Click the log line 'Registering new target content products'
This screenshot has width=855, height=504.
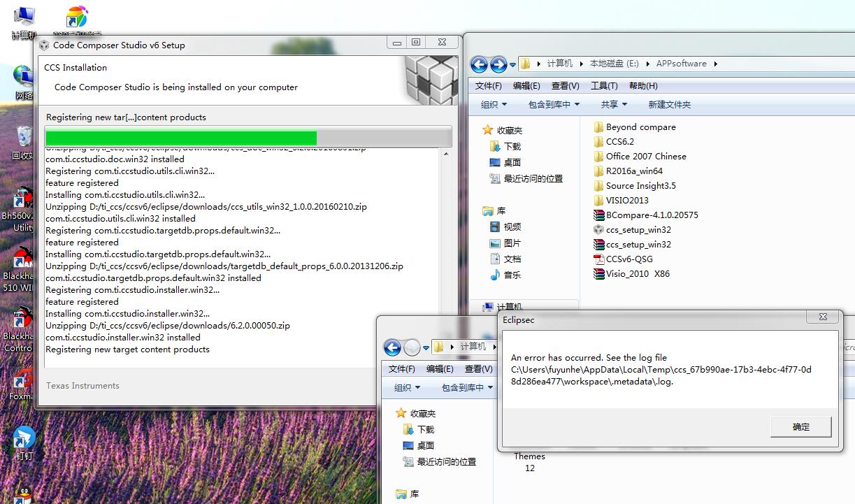(x=127, y=350)
